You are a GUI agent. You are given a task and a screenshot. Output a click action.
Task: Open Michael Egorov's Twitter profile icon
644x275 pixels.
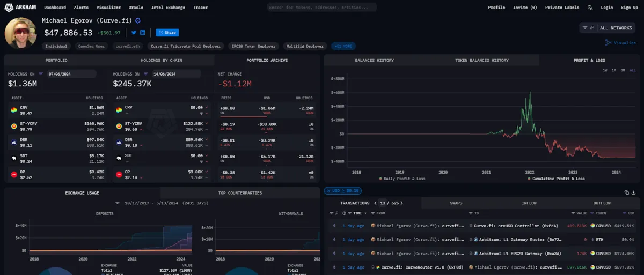(x=134, y=33)
